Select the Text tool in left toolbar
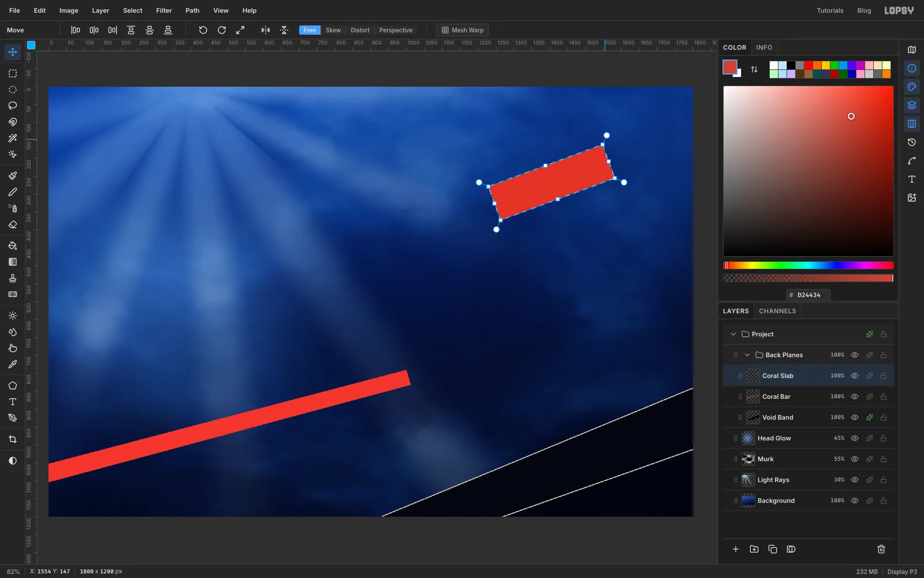924x578 pixels. tap(13, 402)
